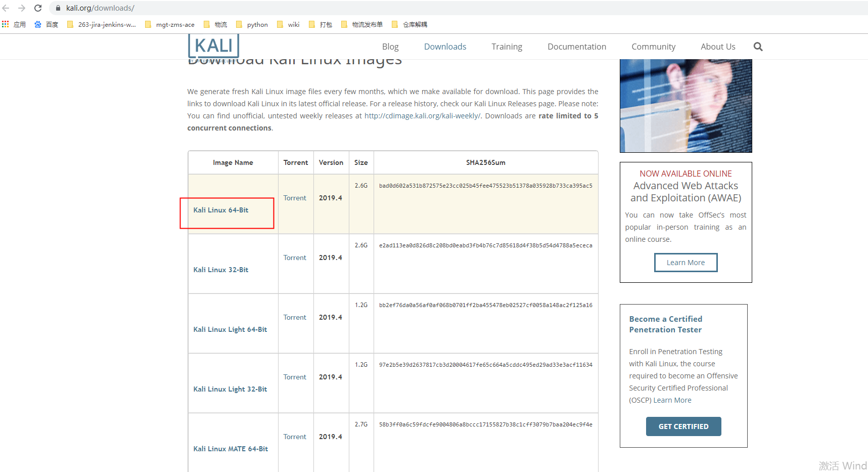This screenshot has height=472, width=868.
Task: Click Torrent link for Kali Linux 64-Bit
Action: [295, 198]
